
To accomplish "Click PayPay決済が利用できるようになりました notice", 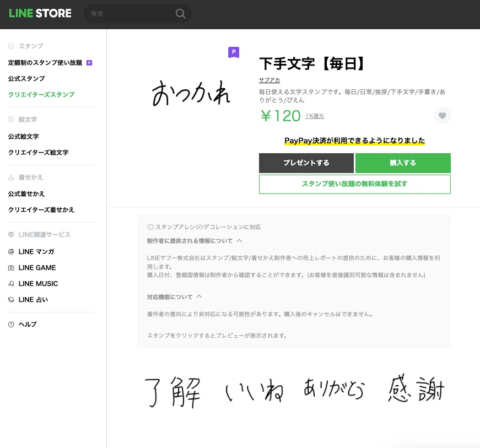I will (x=354, y=141).
